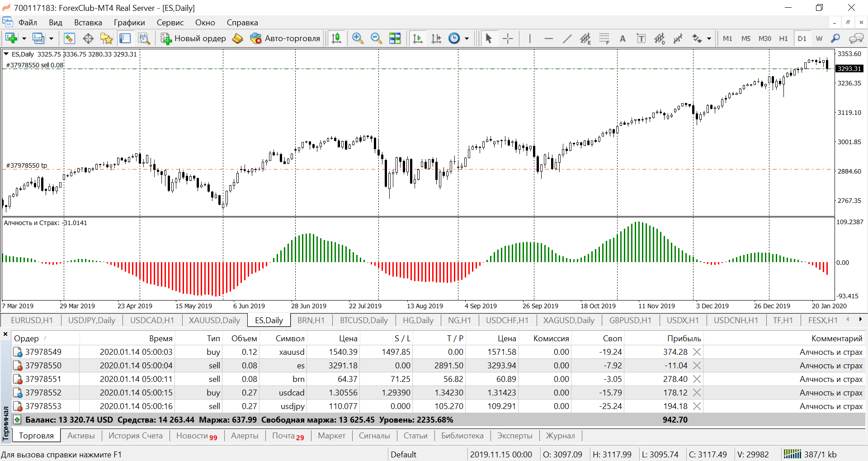Open the Strategy Tester icon

(144, 38)
